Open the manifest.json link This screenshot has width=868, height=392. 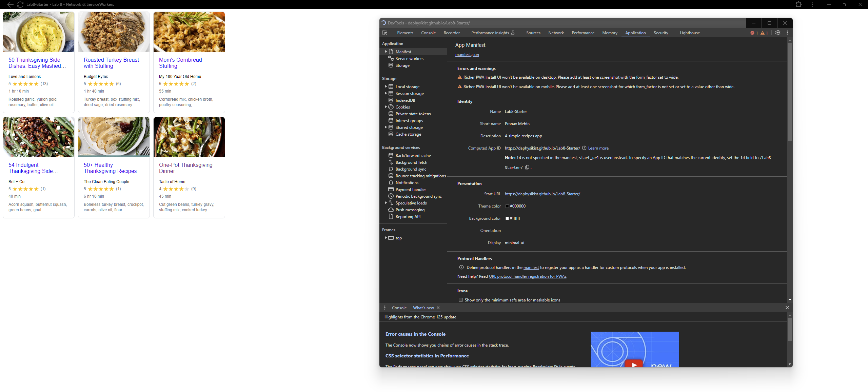coord(467,55)
